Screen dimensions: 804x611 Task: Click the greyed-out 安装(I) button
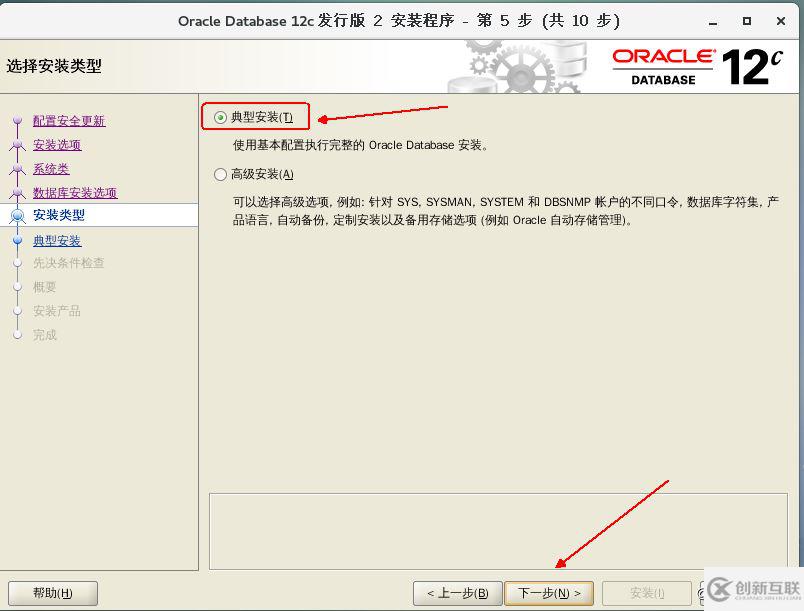pyautogui.click(x=647, y=593)
